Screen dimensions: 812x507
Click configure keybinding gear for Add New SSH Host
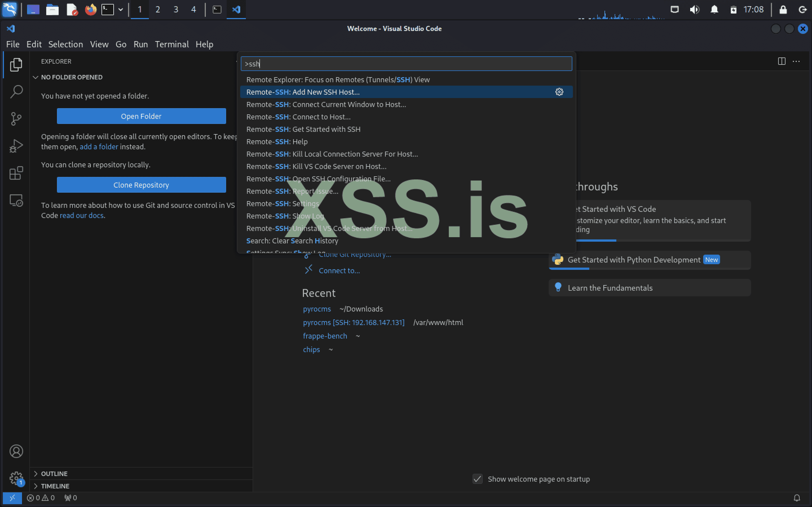click(x=559, y=92)
